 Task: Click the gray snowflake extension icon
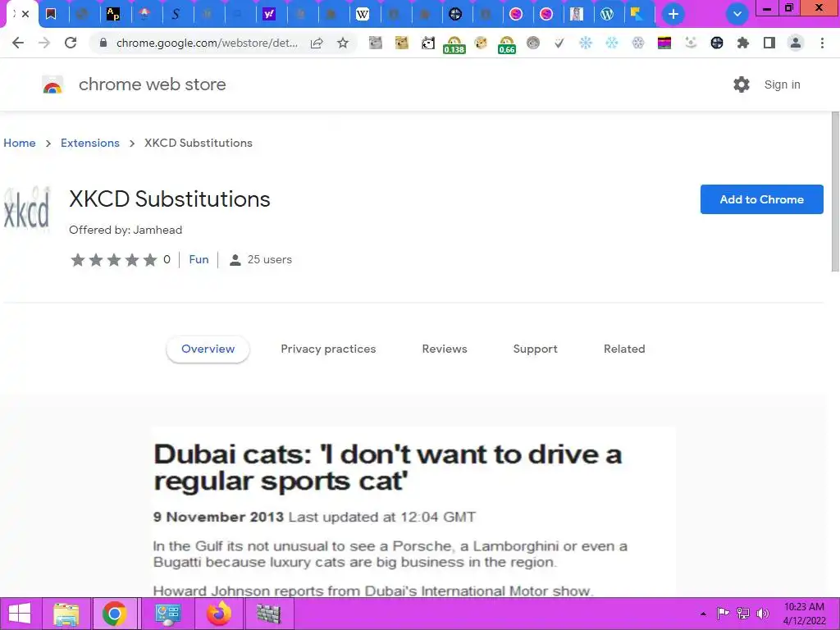pos(637,43)
